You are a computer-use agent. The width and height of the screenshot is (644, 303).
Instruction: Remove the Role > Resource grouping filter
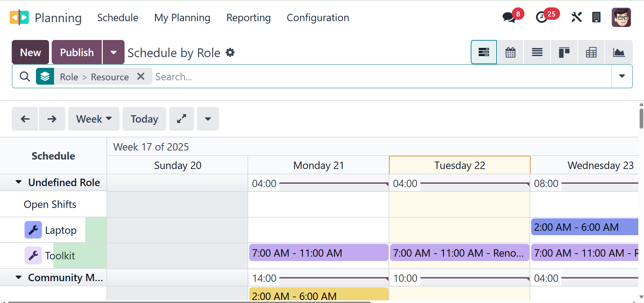pyautogui.click(x=141, y=77)
